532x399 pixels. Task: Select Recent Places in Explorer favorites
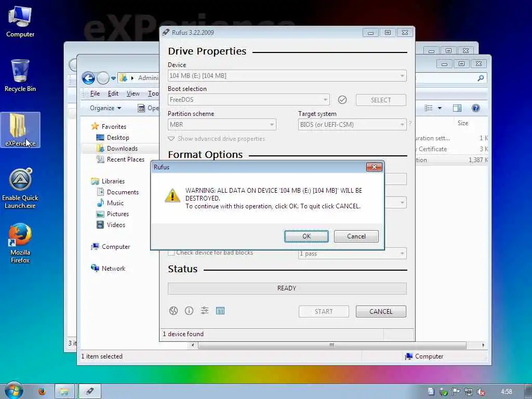click(121, 159)
